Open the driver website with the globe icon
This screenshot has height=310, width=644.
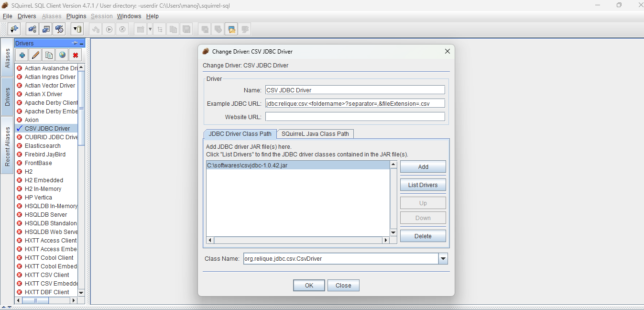pyautogui.click(x=62, y=55)
